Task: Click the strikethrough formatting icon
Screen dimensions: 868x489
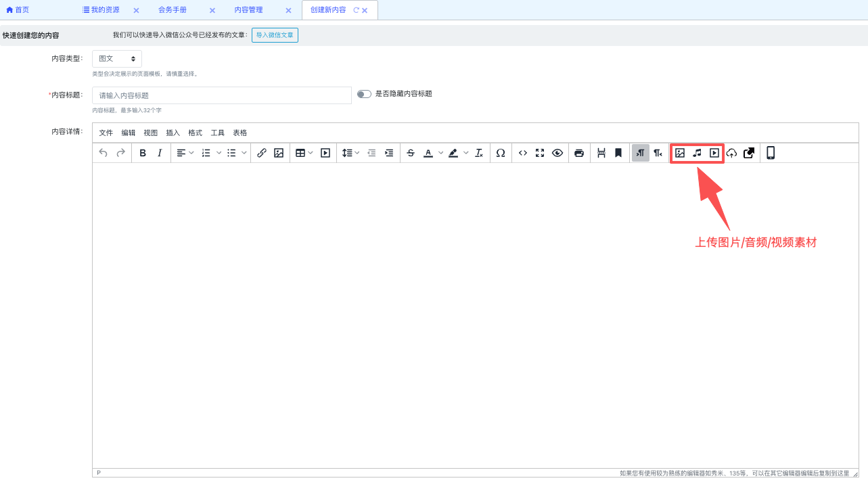Action: [x=411, y=153]
